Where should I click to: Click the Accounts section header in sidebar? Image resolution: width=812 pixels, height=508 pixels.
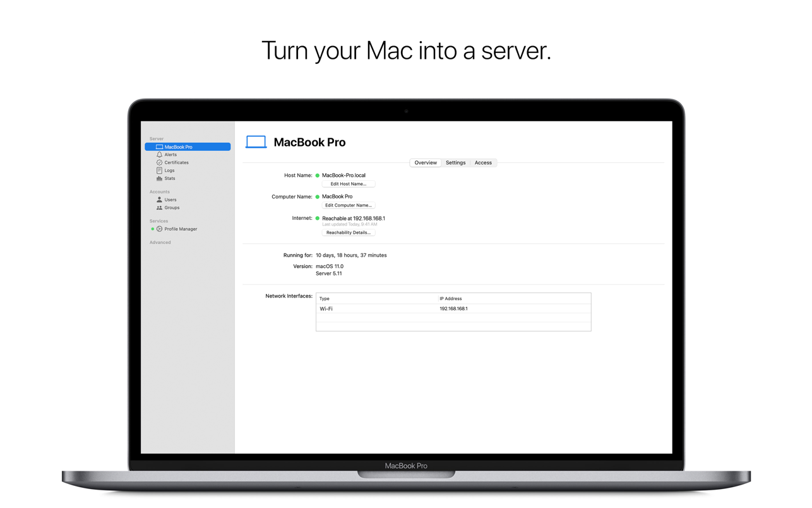click(160, 192)
